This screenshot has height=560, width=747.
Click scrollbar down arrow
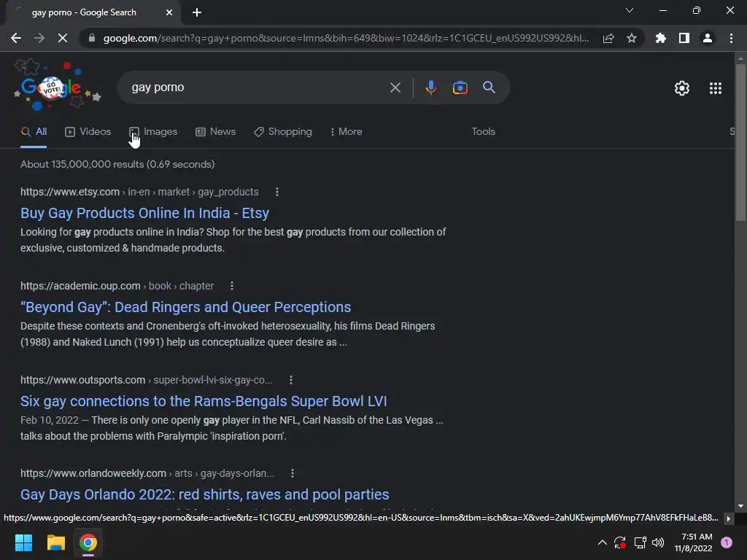740,506
